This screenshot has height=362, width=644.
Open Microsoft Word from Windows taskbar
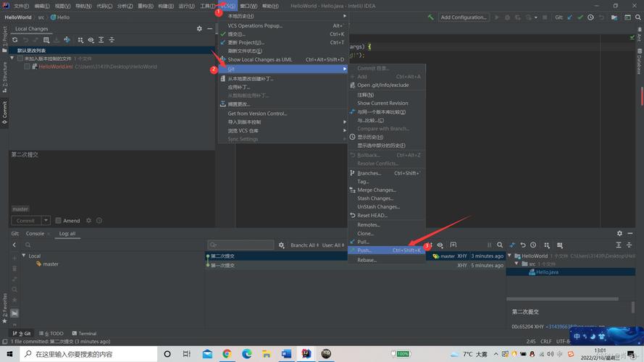click(x=286, y=354)
